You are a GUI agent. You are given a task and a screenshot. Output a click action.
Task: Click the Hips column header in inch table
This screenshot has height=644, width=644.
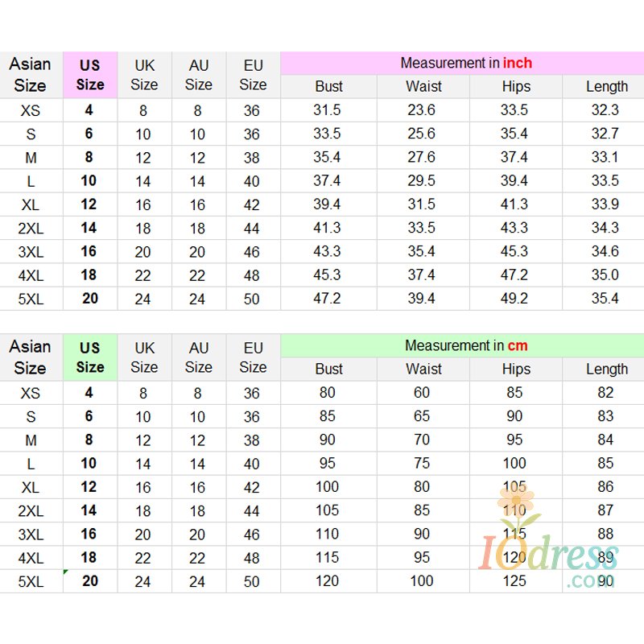point(516,86)
